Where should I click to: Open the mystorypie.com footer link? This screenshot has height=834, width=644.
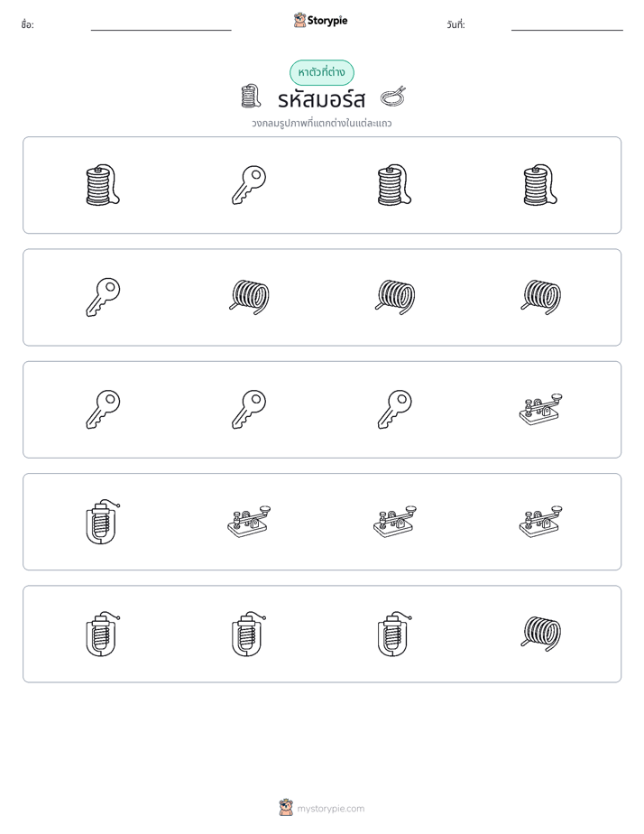point(330,809)
